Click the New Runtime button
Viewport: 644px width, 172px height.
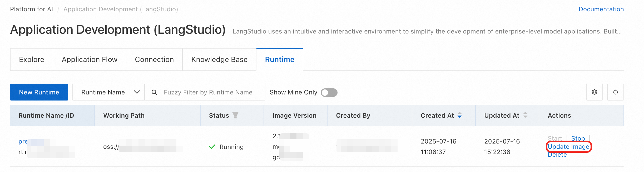click(39, 92)
